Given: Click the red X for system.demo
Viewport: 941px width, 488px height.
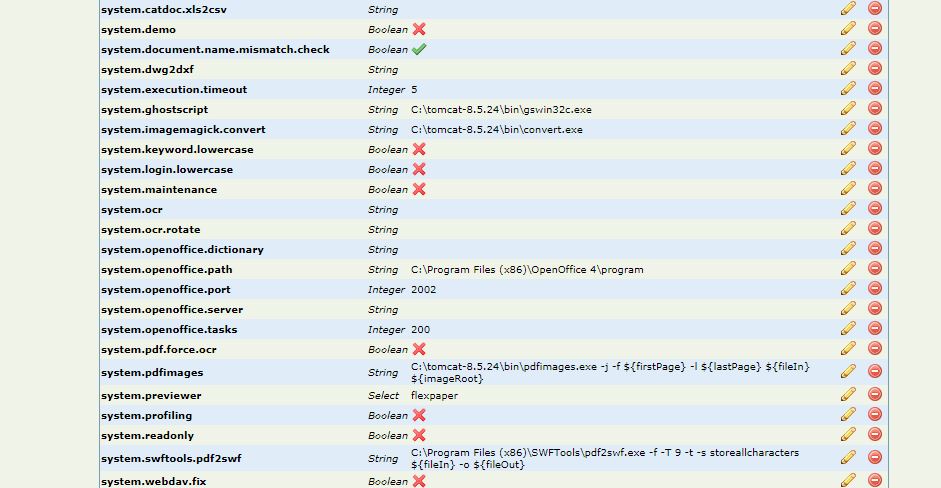Looking at the screenshot, I should point(419,29).
